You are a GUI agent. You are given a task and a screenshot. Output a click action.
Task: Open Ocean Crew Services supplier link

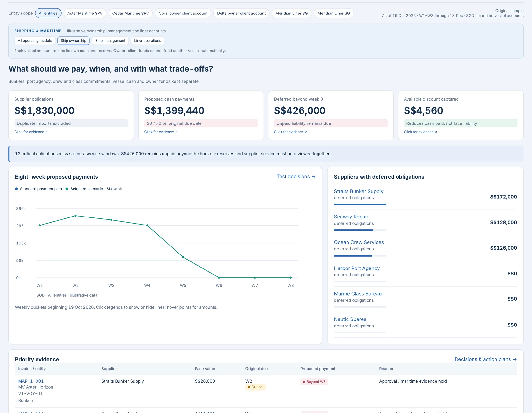tap(359, 242)
